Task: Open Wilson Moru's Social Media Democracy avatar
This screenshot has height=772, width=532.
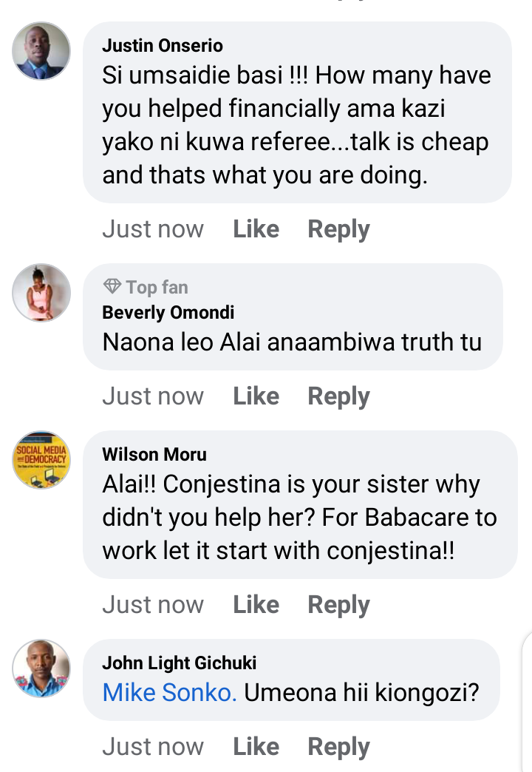Action: pyautogui.click(x=41, y=460)
